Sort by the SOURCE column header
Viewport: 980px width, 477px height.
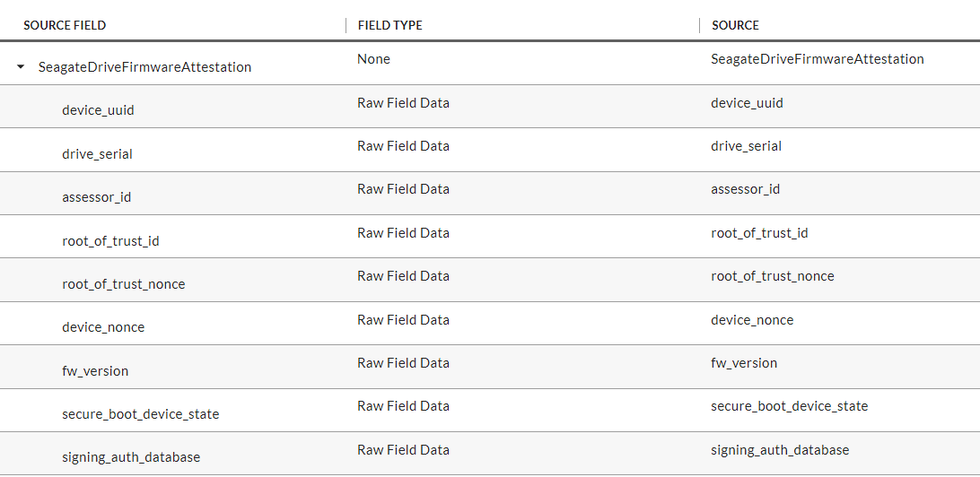pyautogui.click(x=735, y=26)
